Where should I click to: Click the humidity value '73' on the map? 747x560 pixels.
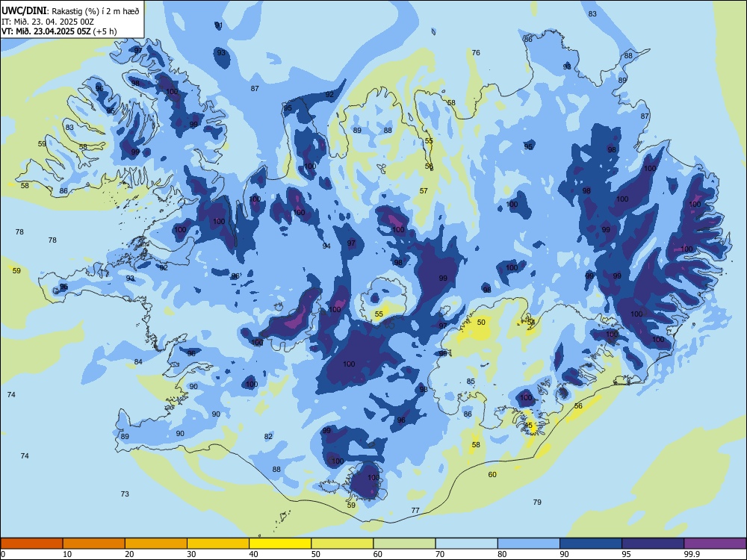125,494
